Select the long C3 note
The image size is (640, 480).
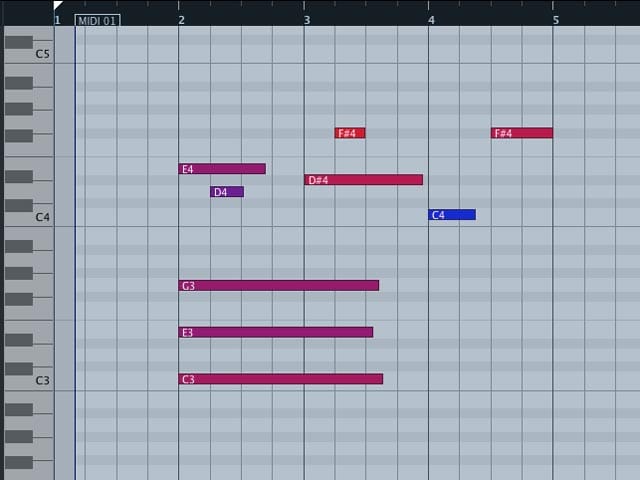pos(281,379)
